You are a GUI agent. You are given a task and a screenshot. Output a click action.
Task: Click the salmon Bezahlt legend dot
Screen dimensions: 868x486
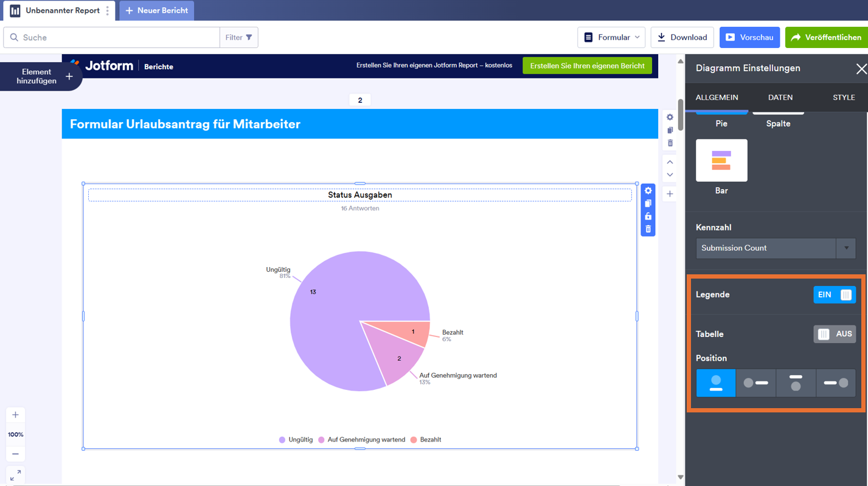pos(414,440)
